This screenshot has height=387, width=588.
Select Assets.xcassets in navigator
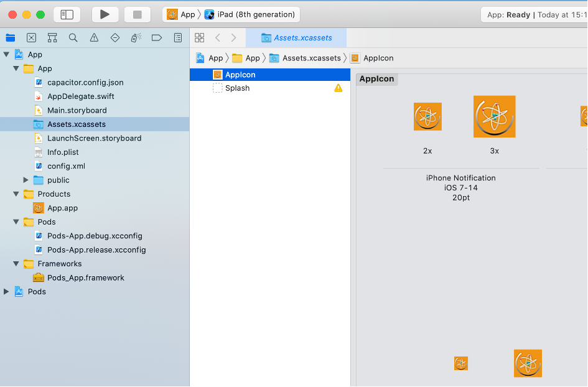click(x=95, y=124)
